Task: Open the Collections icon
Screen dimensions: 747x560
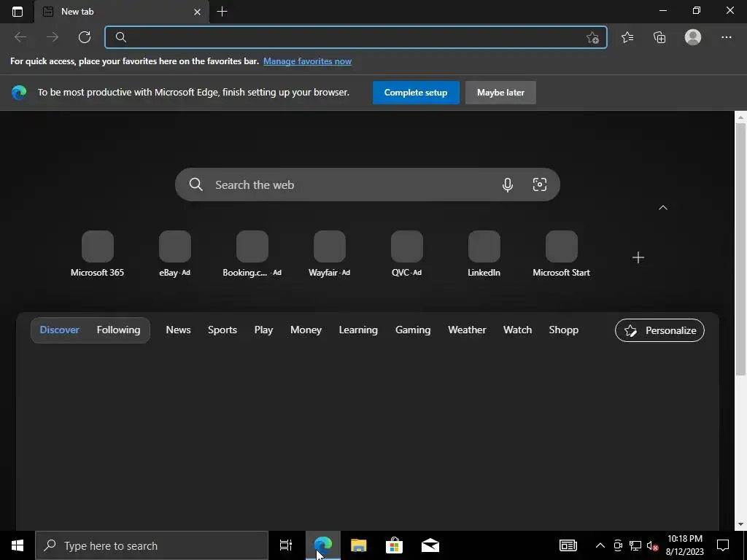Action: [659, 37]
